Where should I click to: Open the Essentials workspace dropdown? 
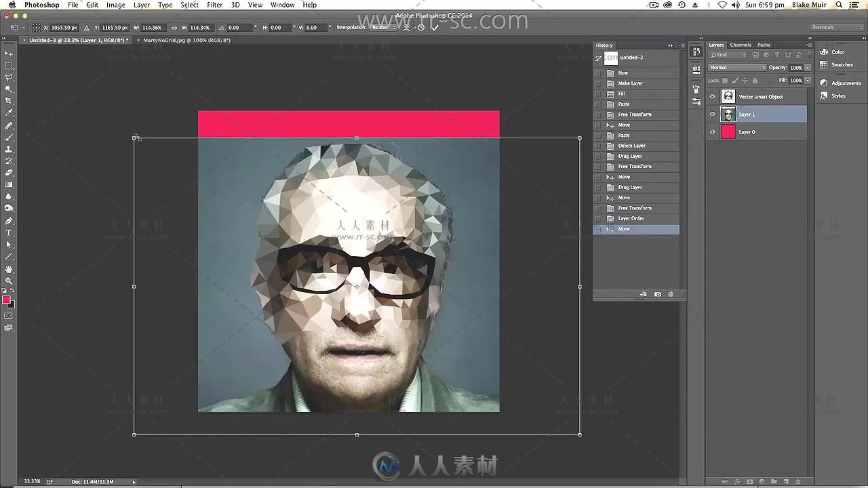838,27
